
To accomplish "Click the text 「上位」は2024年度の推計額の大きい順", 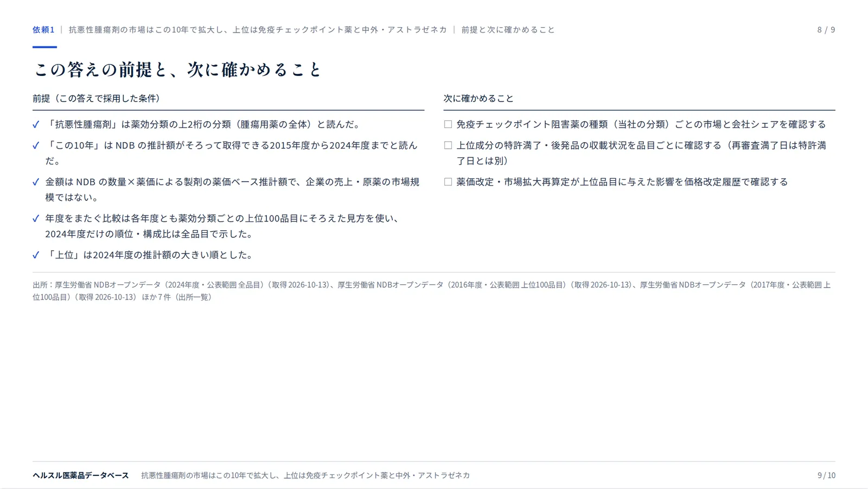I will [x=150, y=255].
